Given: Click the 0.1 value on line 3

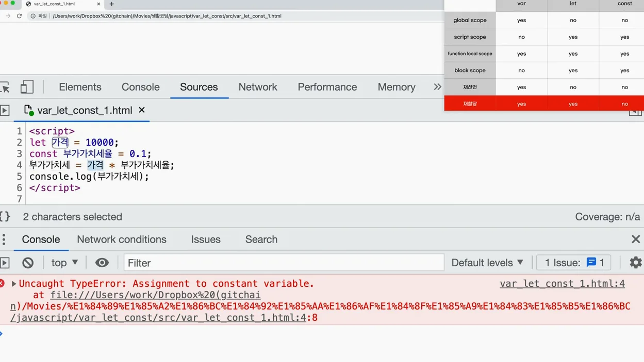Looking at the screenshot, I should click(138, 154).
